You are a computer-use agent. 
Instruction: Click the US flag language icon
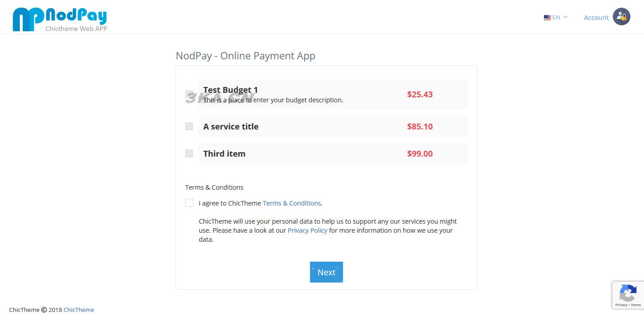point(547,18)
